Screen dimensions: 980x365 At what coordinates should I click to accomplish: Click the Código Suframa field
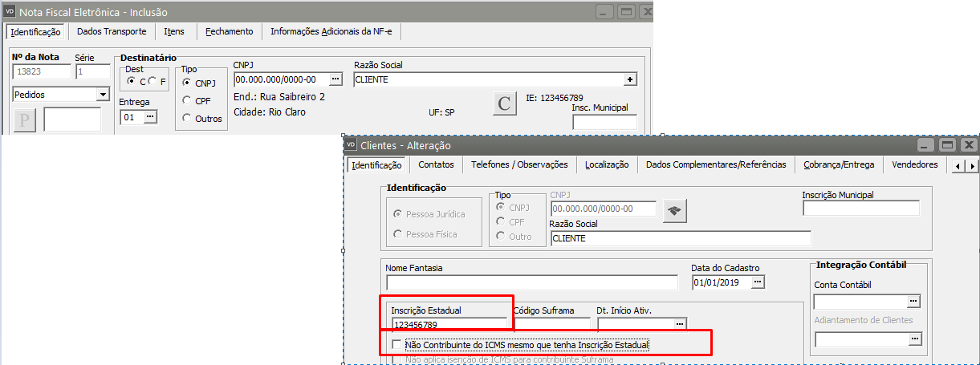pos(551,324)
